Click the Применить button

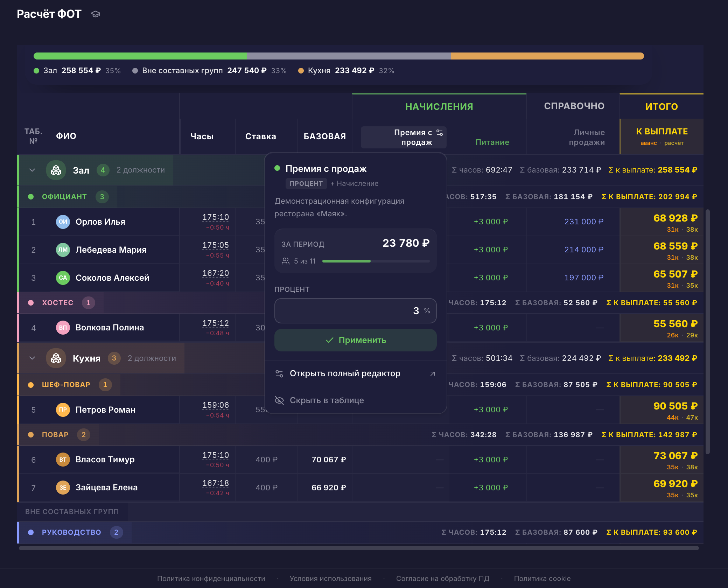(x=356, y=340)
